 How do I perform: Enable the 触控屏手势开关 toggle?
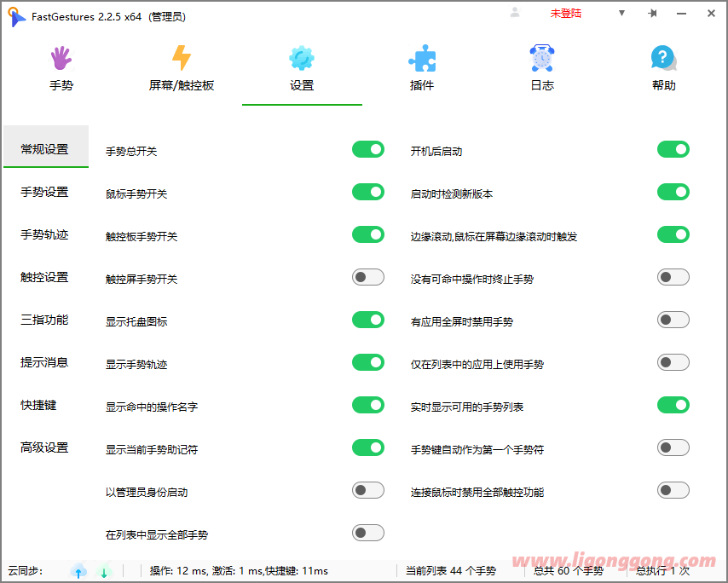coord(368,278)
